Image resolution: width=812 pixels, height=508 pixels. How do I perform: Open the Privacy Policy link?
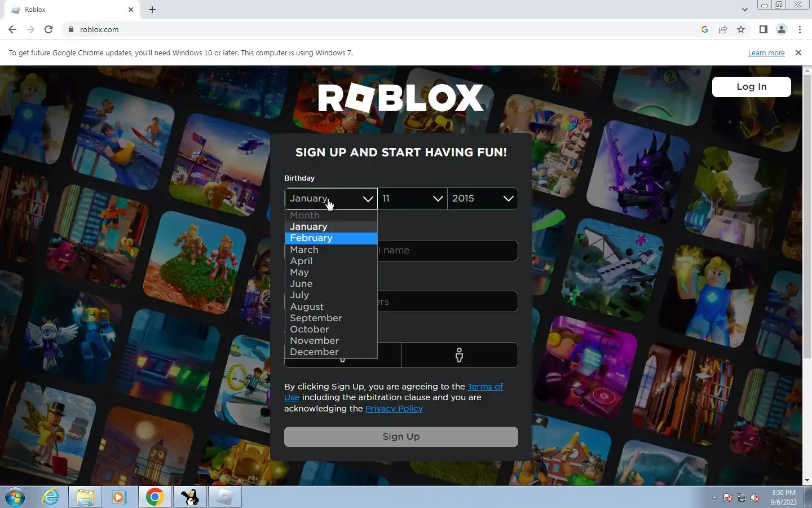[x=394, y=409]
